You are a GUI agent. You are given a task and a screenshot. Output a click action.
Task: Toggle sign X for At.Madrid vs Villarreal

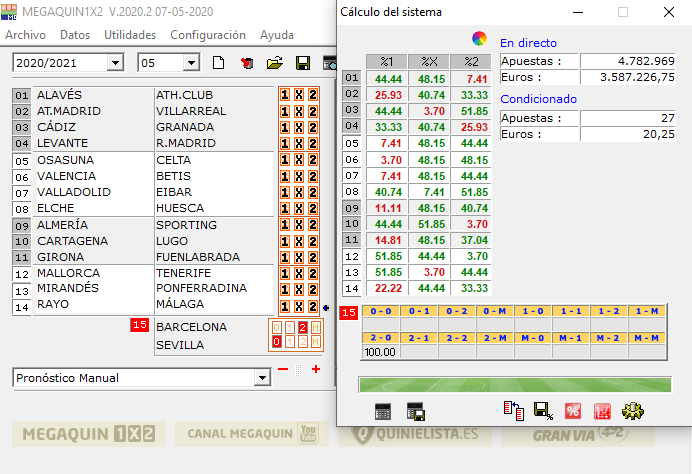299,111
